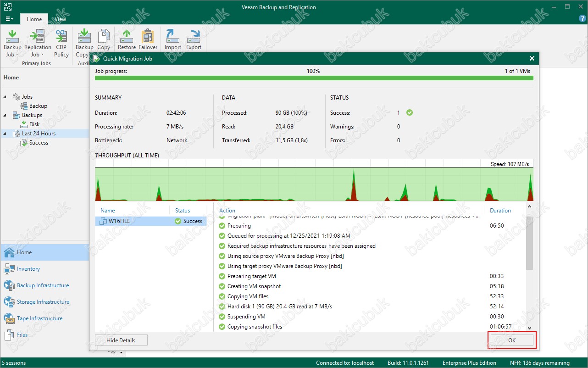The height and width of the screenshot is (368, 588).
Task: Click the Replication Job ribbon button
Action: click(38, 44)
